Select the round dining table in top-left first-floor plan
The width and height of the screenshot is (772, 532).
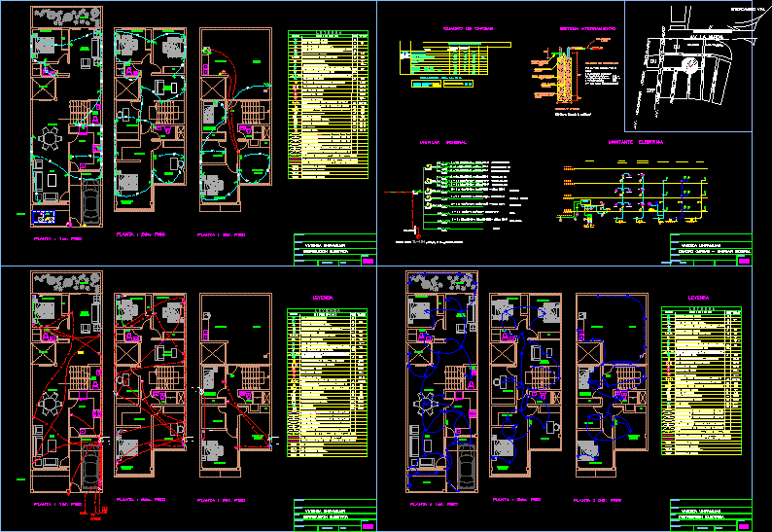click(51, 139)
